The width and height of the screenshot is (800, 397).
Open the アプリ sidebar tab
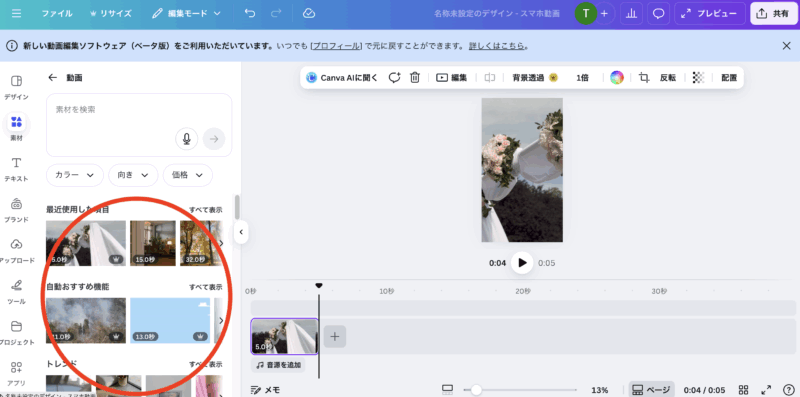[16, 373]
